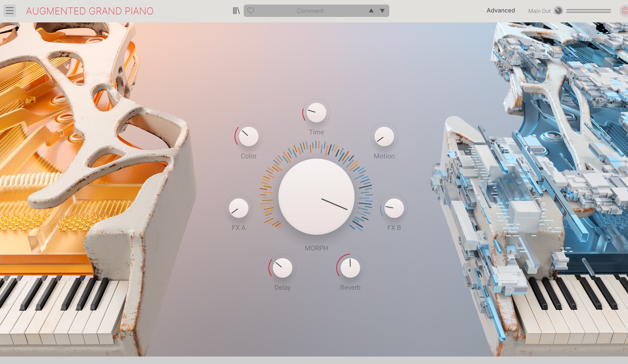628x364 pixels.
Task: Click the Augmented Grand Piano title
Action: pyautogui.click(x=90, y=11)
